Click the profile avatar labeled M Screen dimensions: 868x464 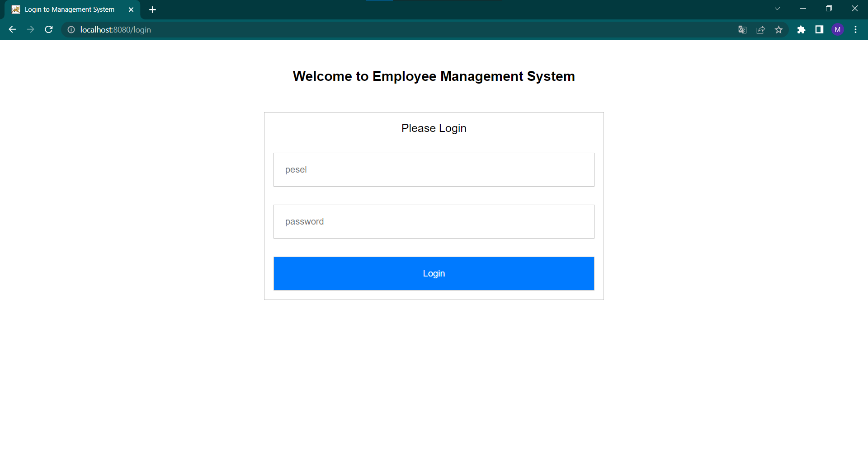(838, 29)
